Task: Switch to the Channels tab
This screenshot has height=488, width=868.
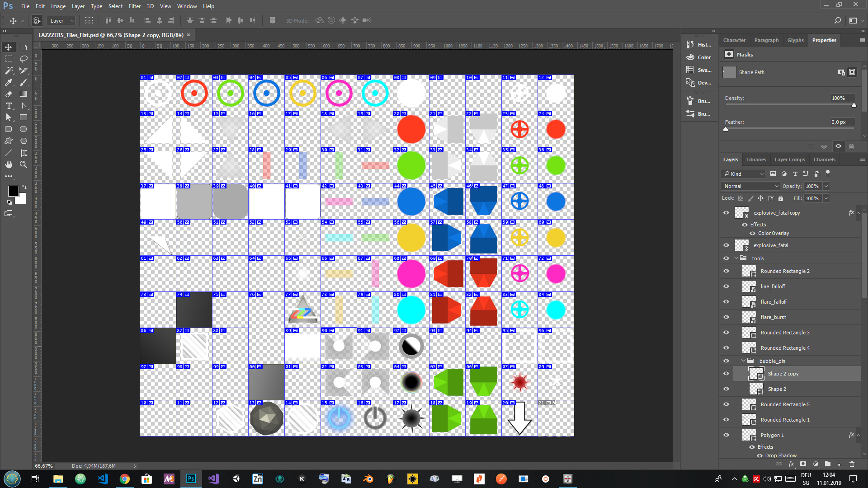Action: [824, 160]
